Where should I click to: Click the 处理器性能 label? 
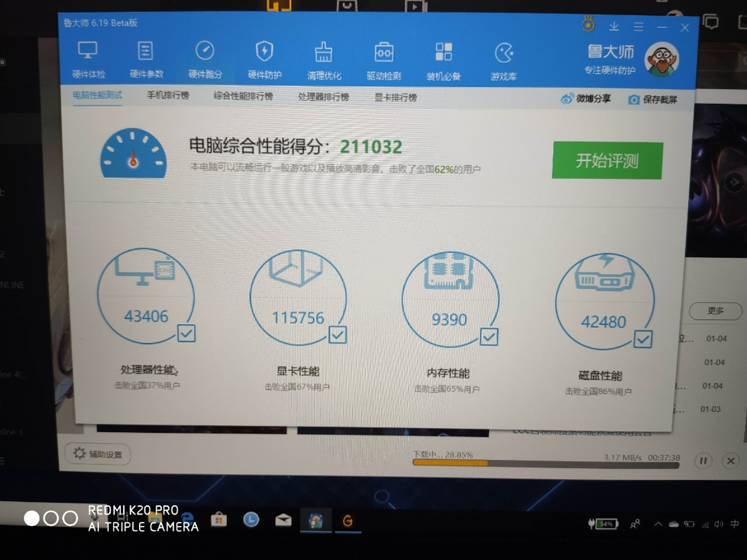[147, 370]
